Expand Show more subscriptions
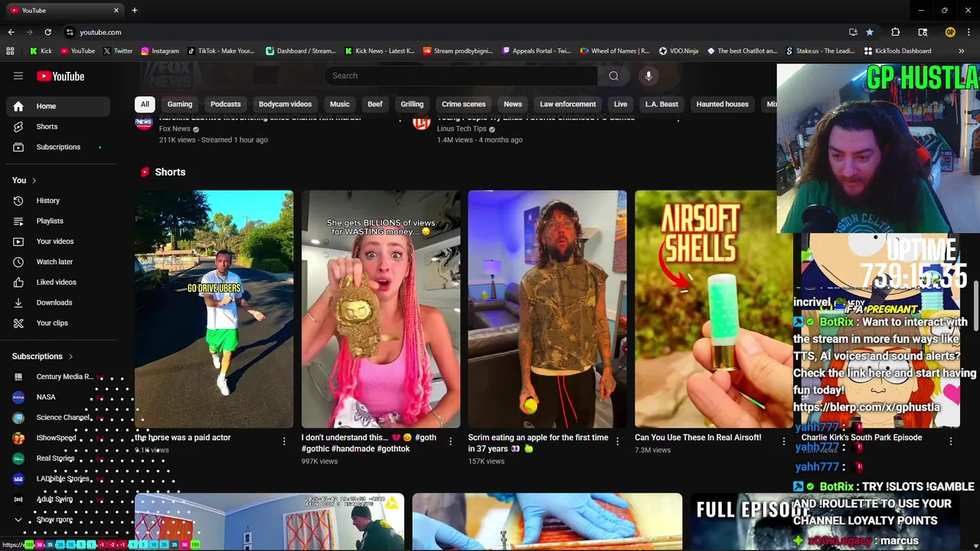The image size is (980, 551). (58, 520)
